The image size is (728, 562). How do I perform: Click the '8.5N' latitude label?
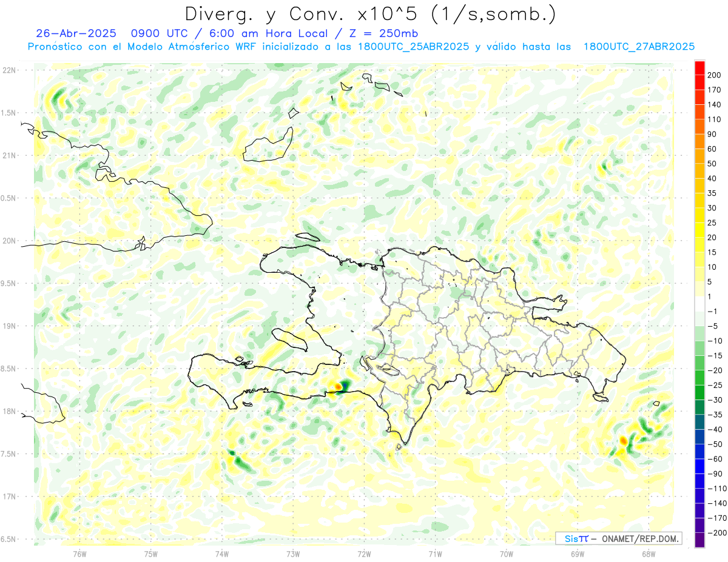(9, 369)
